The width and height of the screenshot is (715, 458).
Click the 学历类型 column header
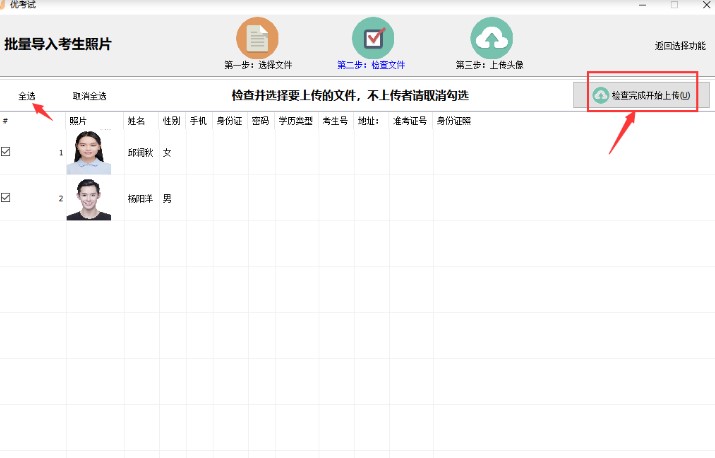pyautogui.click(x=295, y=121)
